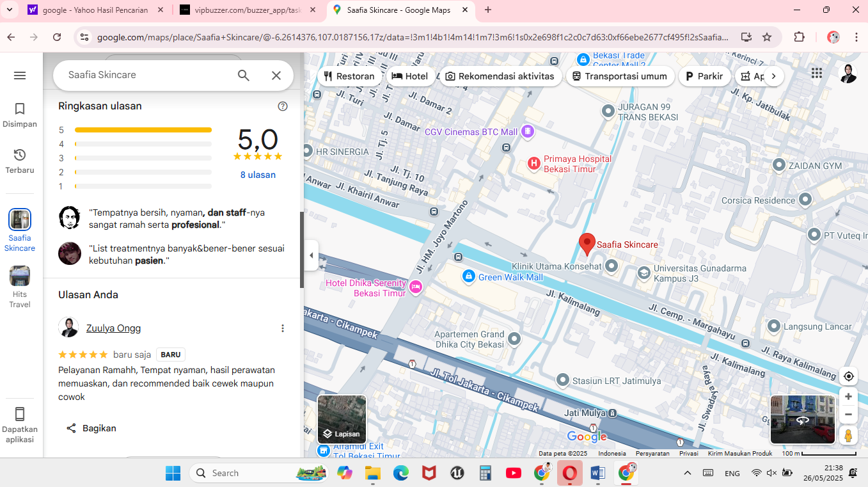Viewport: 868px width, 487px height.
Task: Open a new browser tab
Action: click(488, 10)
